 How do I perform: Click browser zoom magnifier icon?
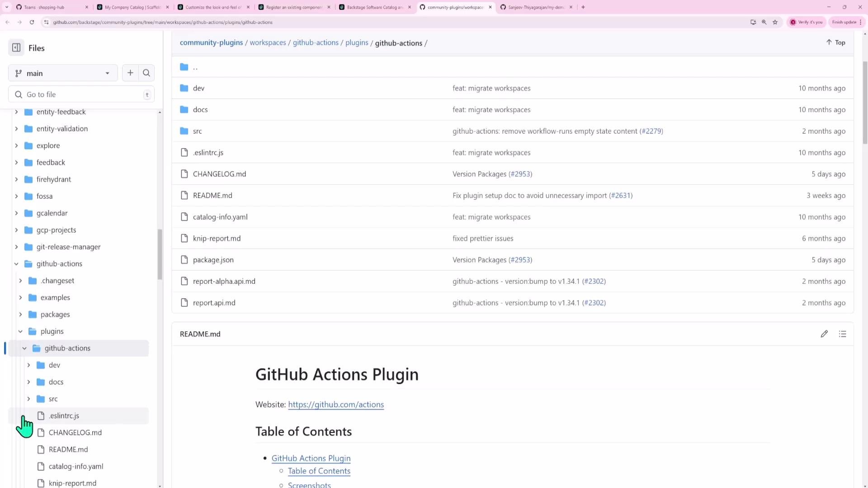[764, 22]
